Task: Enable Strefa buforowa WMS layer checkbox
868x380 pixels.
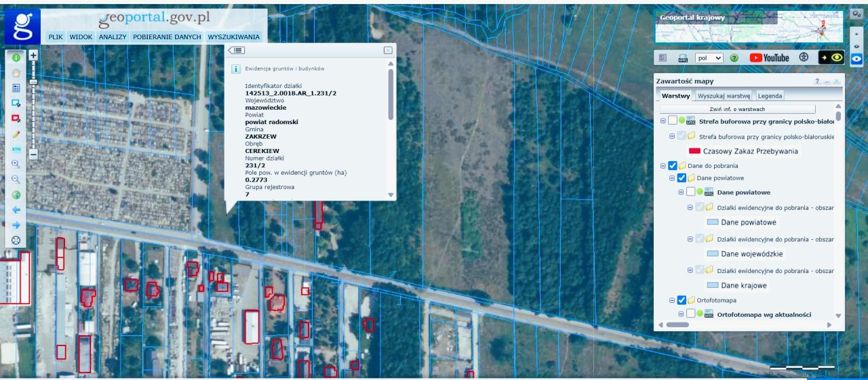Action: 672,121
